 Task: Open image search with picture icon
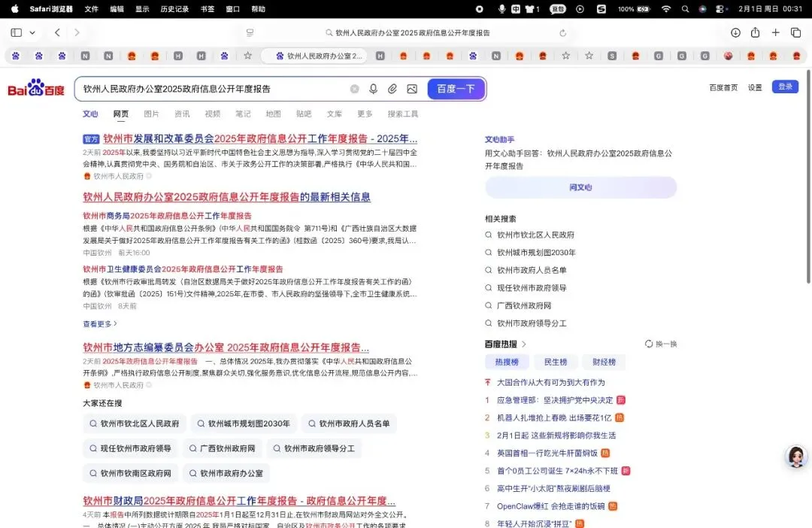click(412, 89)
